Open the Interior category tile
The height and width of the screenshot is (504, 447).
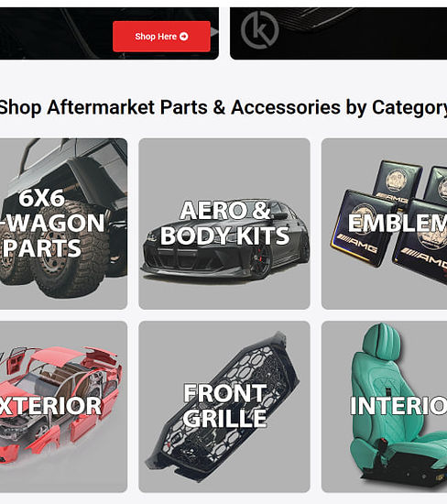click(x=385, y=406)
